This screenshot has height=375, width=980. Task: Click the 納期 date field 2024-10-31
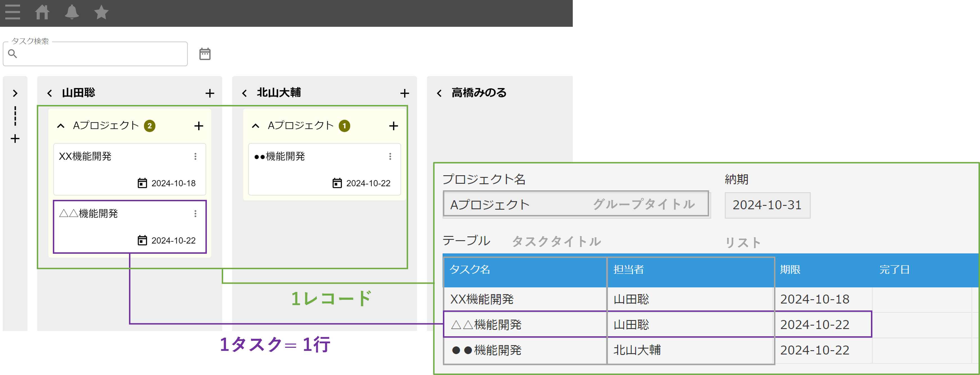pyautogui.click(x=767, y=205)
